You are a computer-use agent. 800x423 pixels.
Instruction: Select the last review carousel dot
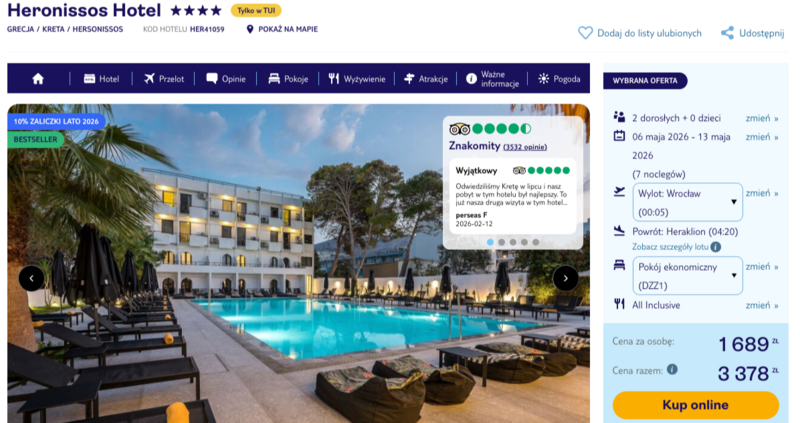535,242
